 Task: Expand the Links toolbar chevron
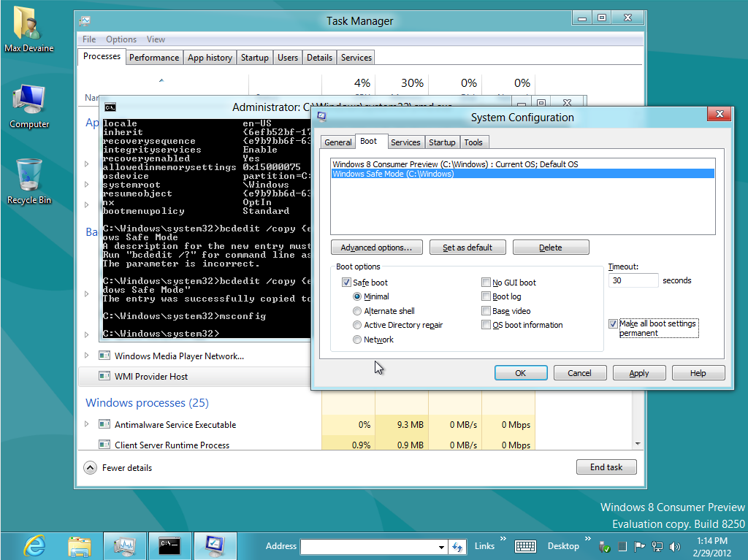coord(503,539)
